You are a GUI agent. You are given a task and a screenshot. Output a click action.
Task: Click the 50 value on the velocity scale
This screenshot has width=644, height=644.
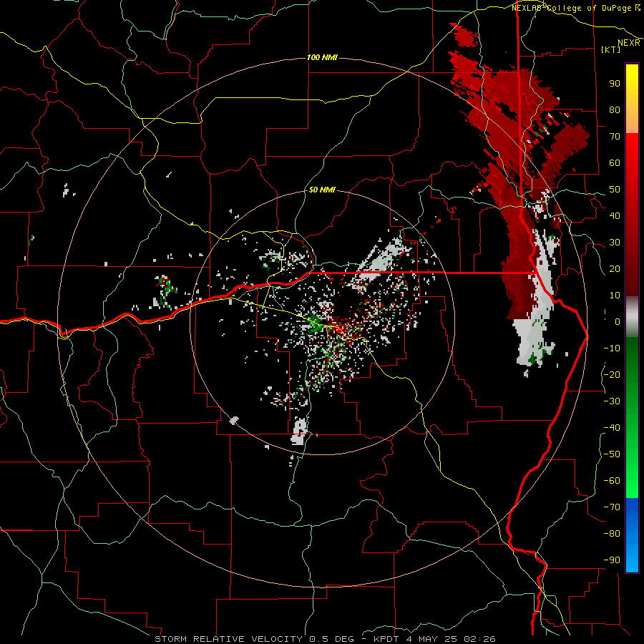(615, 190)
